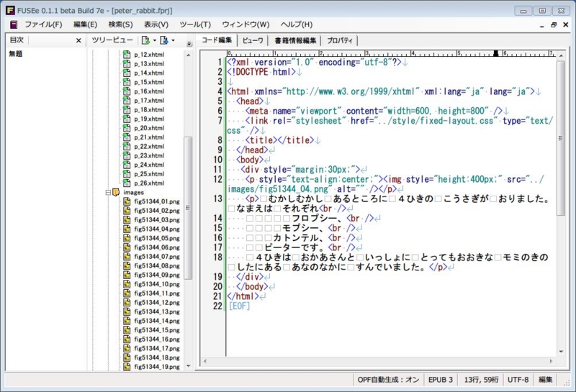The image size is (576, 392).
Task: Select p_23.xhtml in the tree
Action: click(x=149, y=155)
